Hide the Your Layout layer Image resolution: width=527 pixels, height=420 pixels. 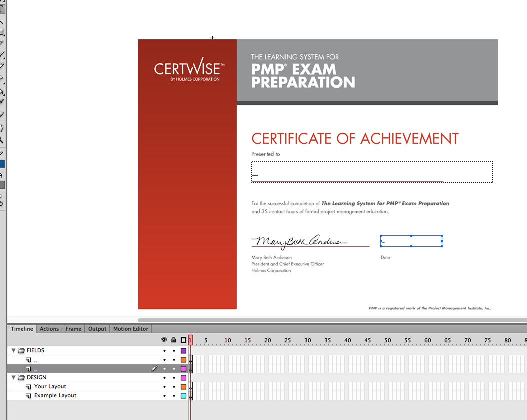(164, 387)
